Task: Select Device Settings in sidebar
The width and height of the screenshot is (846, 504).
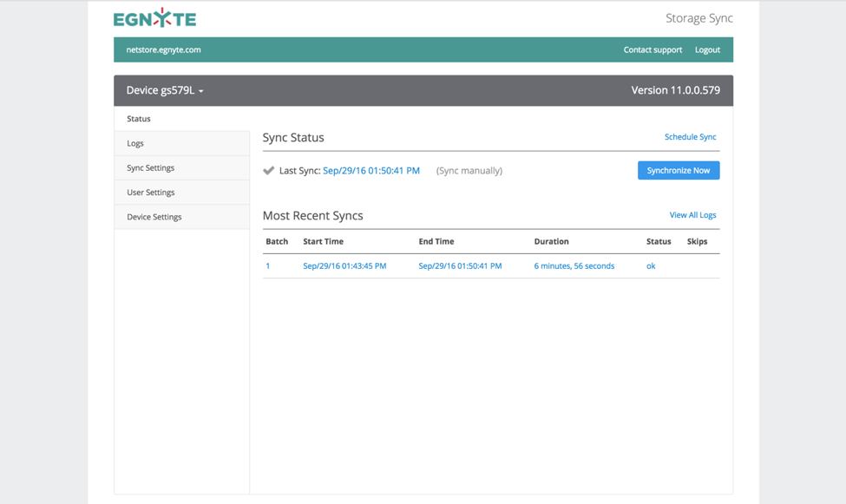Action: (154, 217)
